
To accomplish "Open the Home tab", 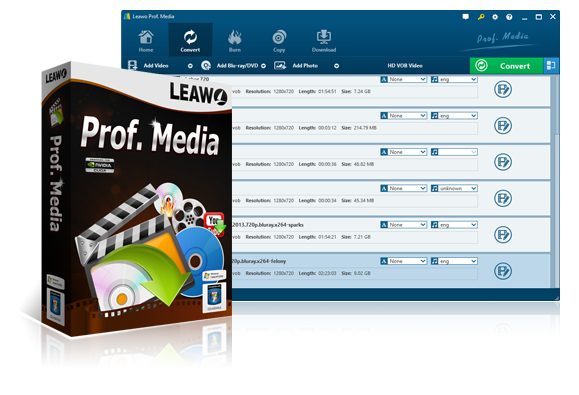I will tap(146, 41).
